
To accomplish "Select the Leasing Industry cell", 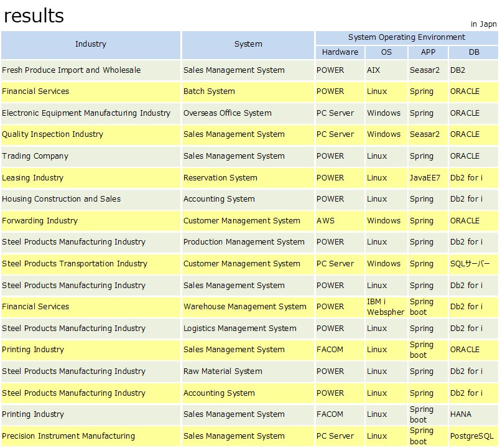I will tap(91, 178).
